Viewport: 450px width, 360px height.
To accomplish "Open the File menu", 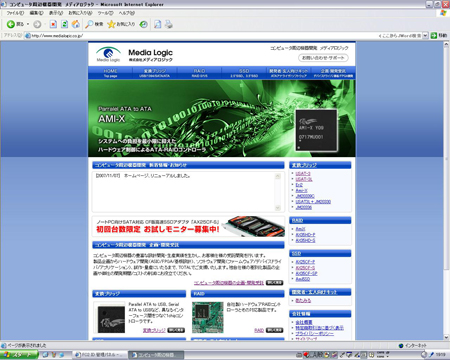I will point(15,13).
